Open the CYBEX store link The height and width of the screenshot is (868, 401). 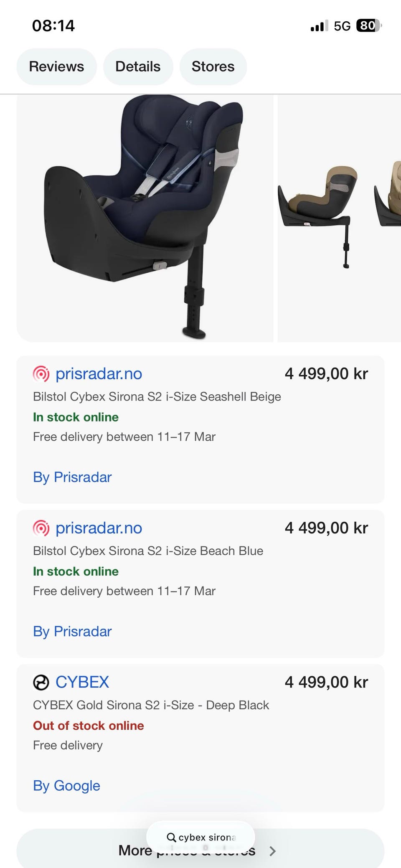[82, 682]
